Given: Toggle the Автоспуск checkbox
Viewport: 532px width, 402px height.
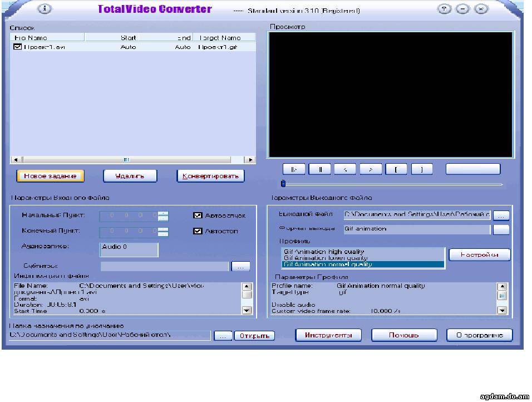Looking at the screenshot, I should click(x=198, y=215).
